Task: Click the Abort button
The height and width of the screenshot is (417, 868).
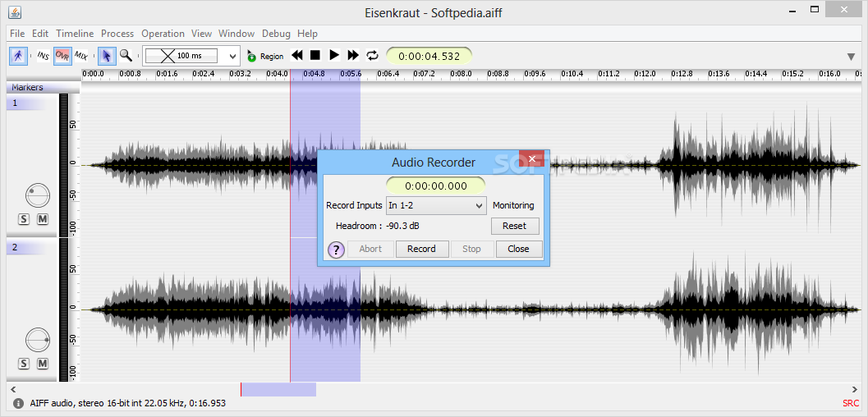Action: [370, 249]
